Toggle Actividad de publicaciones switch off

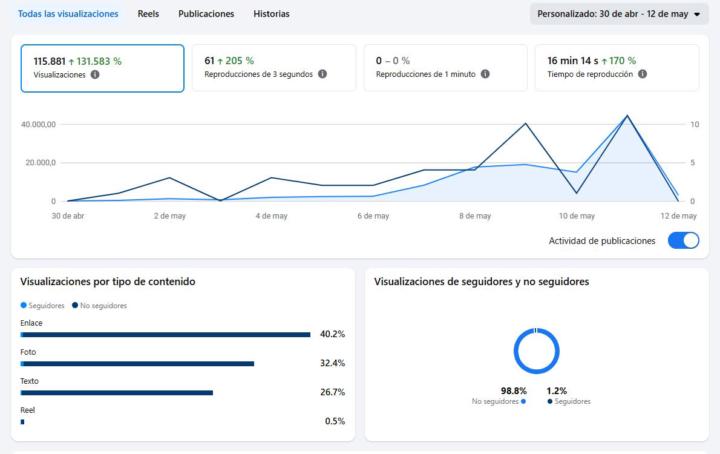(x=683, y=241)
